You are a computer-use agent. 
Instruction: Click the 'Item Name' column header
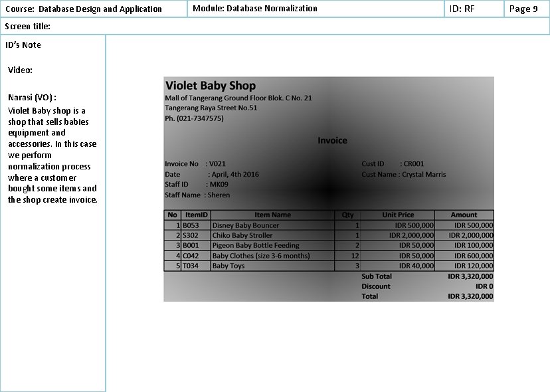click(x=272, y=215)
